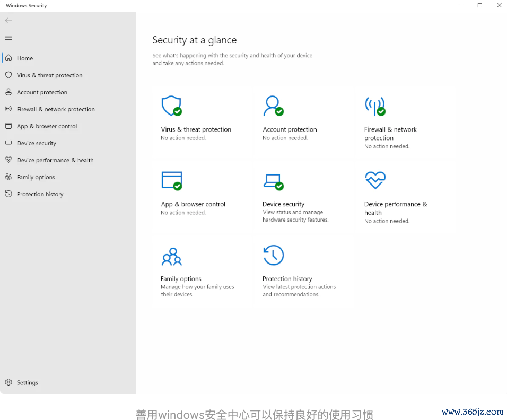Click 'No action needed.' under Firewall & network protection
The height and width of the screenshot is (420, 507).
point(387,146)
